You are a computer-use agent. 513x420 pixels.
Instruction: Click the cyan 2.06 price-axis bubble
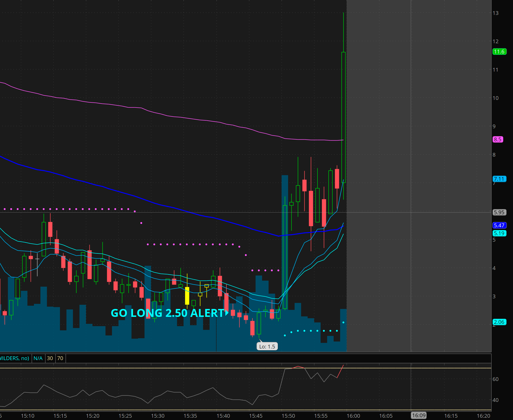tap(499, 322)
